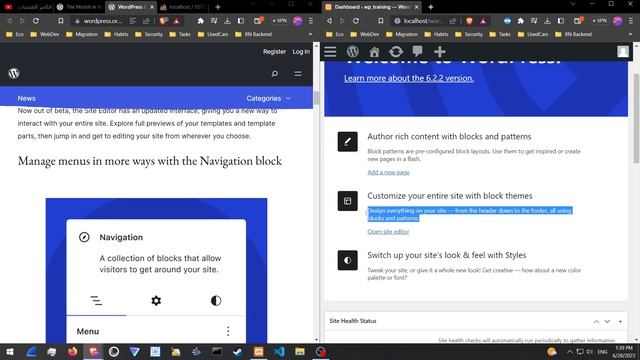Collapse Site Health Status panel toggle

620,321
